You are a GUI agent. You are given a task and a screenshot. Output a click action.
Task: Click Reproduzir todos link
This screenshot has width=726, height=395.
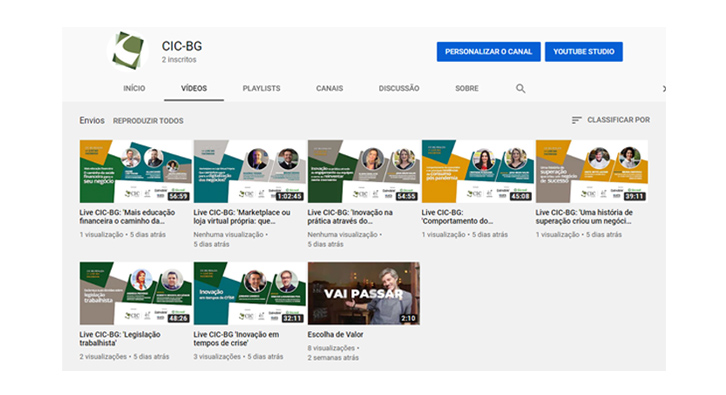[148, 121]
